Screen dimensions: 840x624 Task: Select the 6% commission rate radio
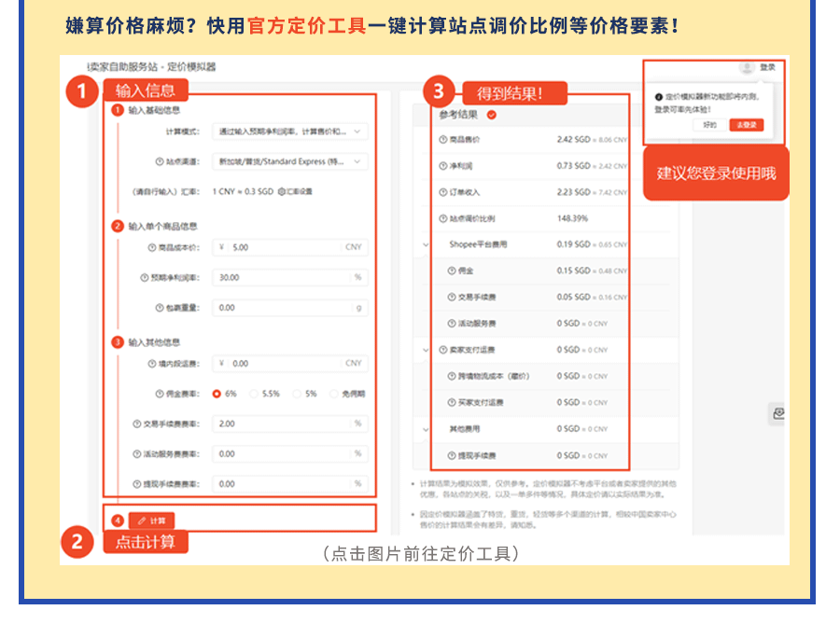click(x=217, y=394)
